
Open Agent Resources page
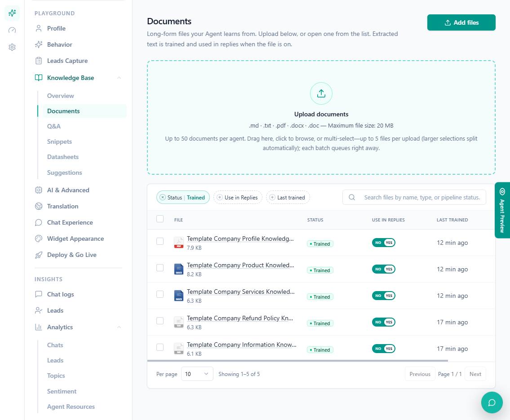coord(71,407)
